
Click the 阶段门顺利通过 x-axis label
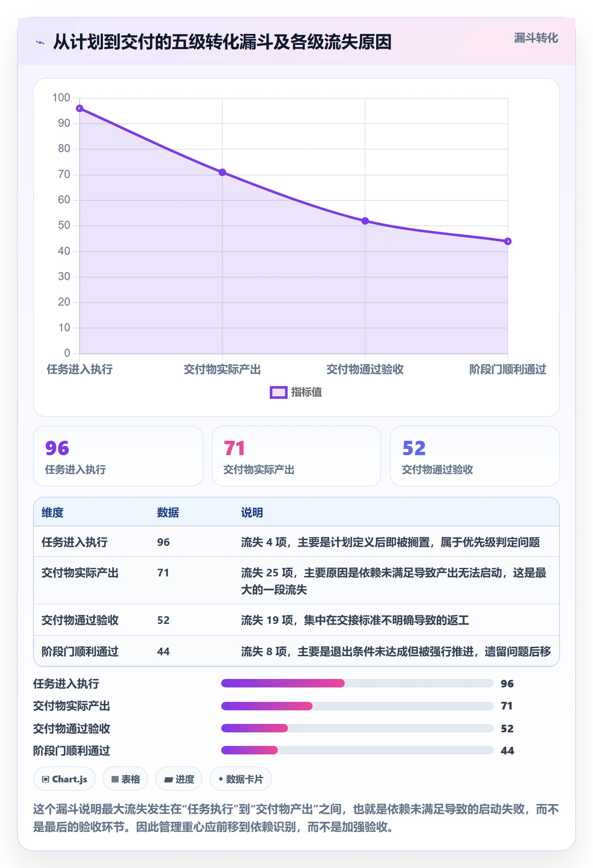pyautogui.click(x=508, y=370)
